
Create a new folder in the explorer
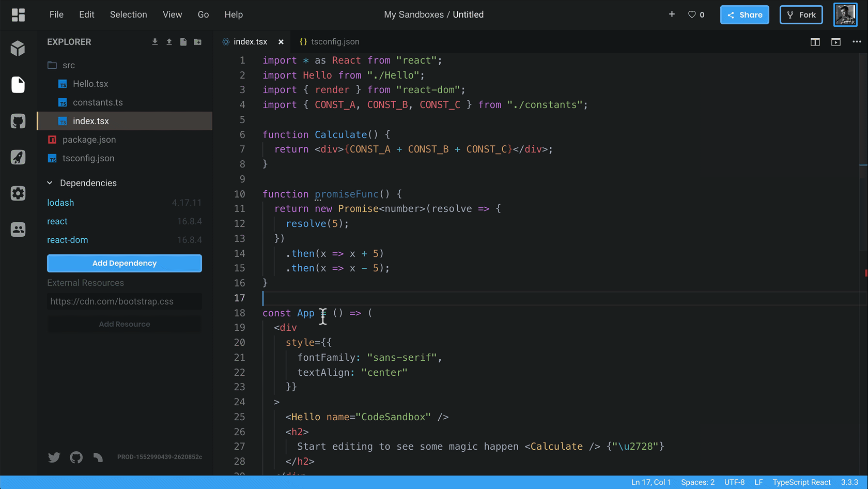pyautogui.click(x=197, y=42)
